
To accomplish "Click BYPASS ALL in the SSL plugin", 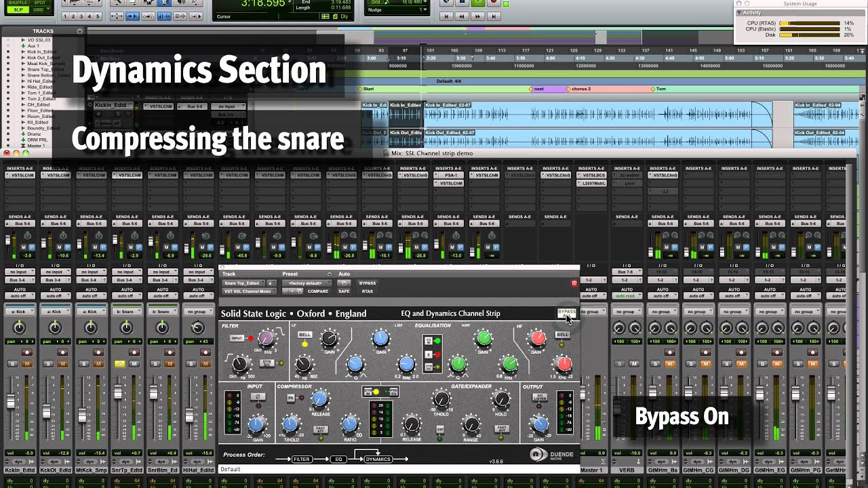I will pos(566,312).
